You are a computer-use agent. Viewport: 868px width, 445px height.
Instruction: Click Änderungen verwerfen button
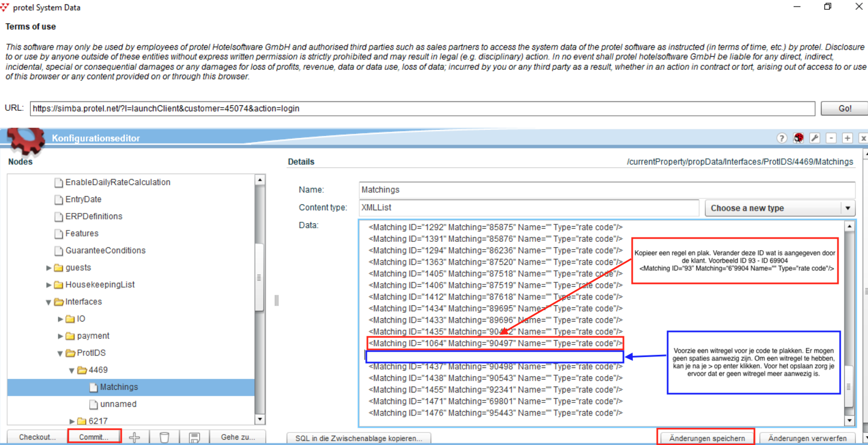pyautogui.click(x=807, y=438)
